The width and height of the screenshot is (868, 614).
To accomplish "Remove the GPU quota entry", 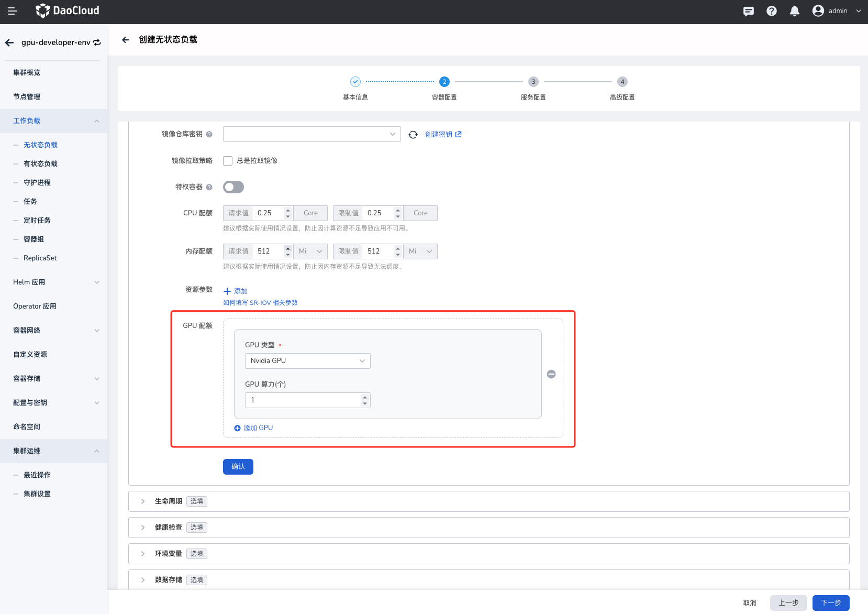I will click(x=551, y=374).
